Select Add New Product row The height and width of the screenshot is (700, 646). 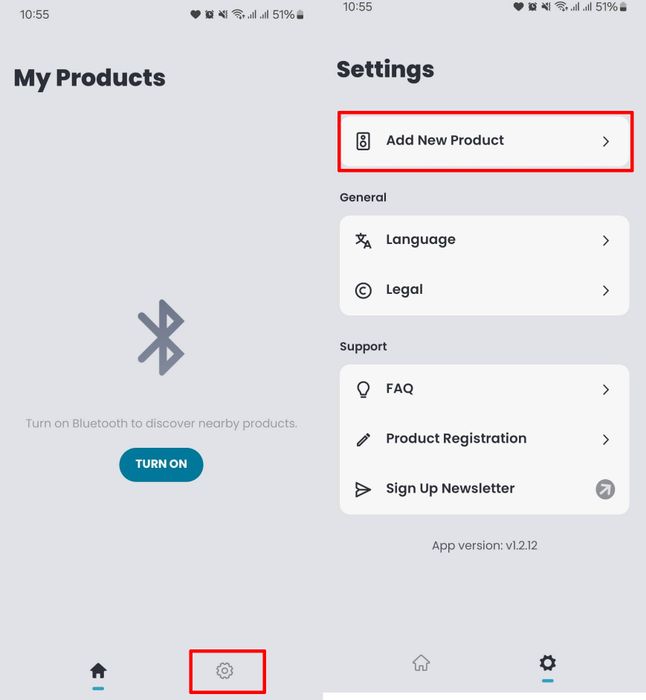pos(485,141)
